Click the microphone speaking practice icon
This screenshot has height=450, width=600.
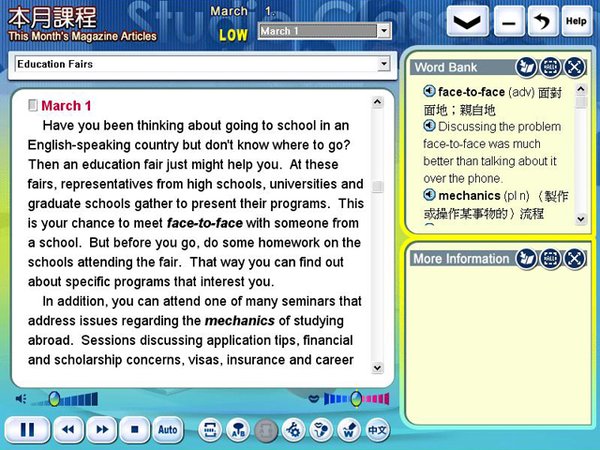coord(321,430)
